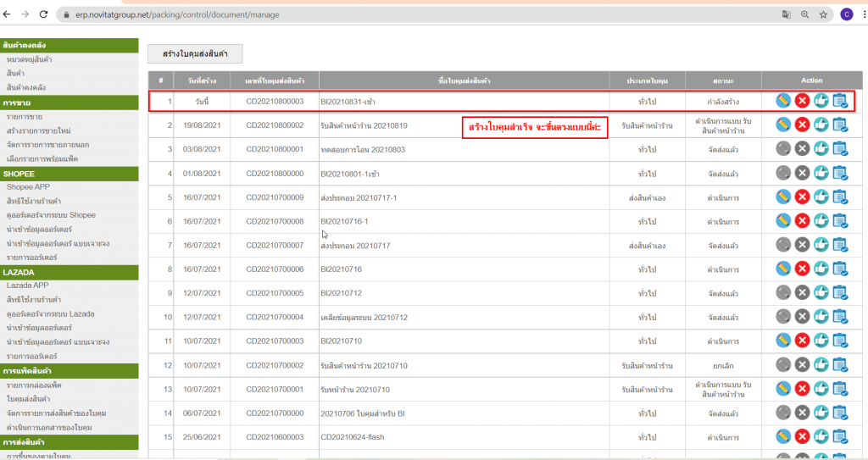Open the Chrome profile avatar

click(846, 14)
